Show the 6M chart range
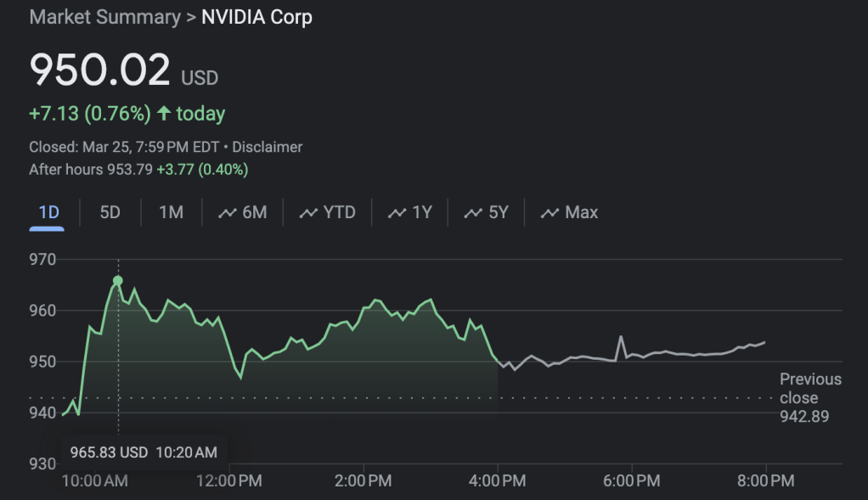The height and width of the screenshot is (500, 868). coord(254,212)
